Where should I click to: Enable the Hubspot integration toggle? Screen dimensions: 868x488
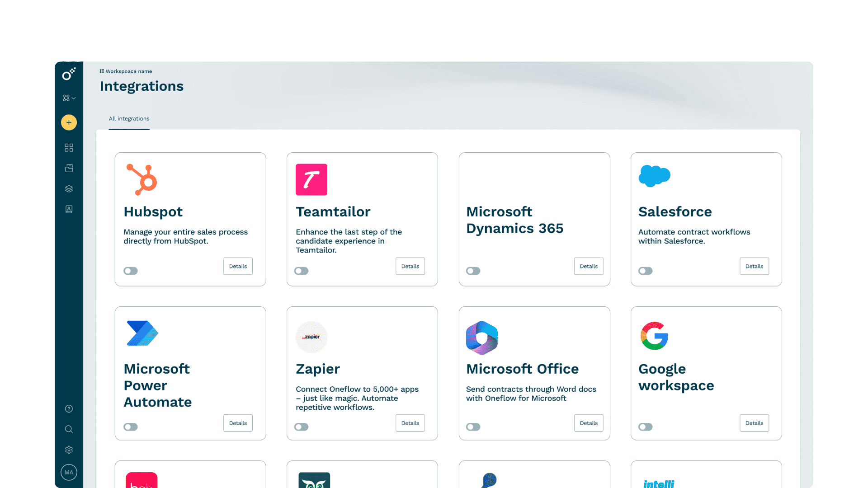131,271
